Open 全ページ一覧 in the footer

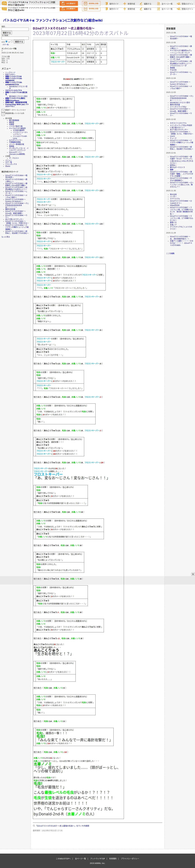tap(80, 859)
